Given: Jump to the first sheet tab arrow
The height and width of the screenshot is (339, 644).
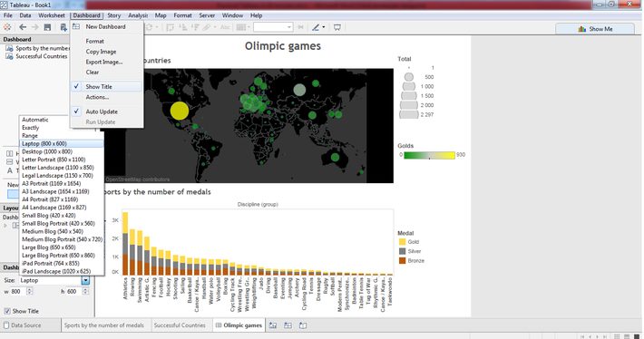Looking at the screenshot, I should tap(582, 336).
